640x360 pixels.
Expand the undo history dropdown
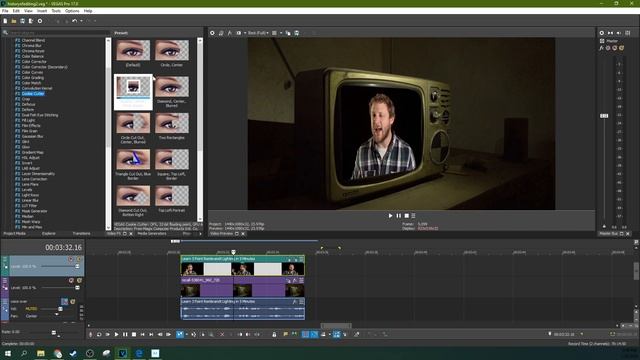pos(81,21)
